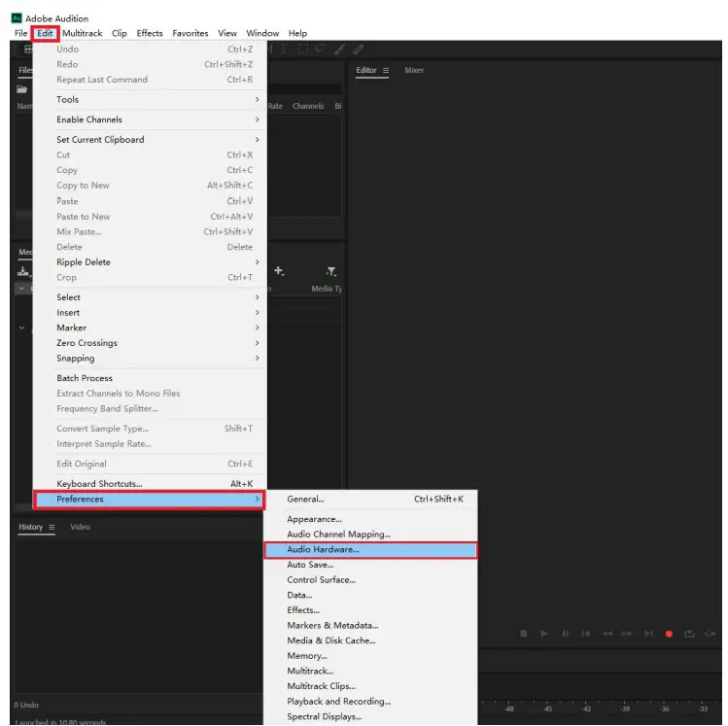This screenshot has height=726, width=728.
Task: Open Audio Hardware preferences
Action: coord(370,550)
